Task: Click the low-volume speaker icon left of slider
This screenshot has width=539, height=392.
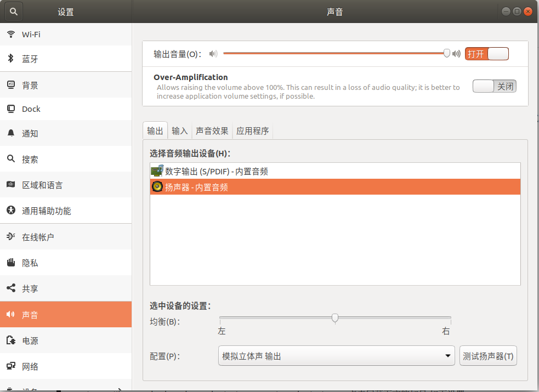Action: pyautogui.click(x=213, y=54)
